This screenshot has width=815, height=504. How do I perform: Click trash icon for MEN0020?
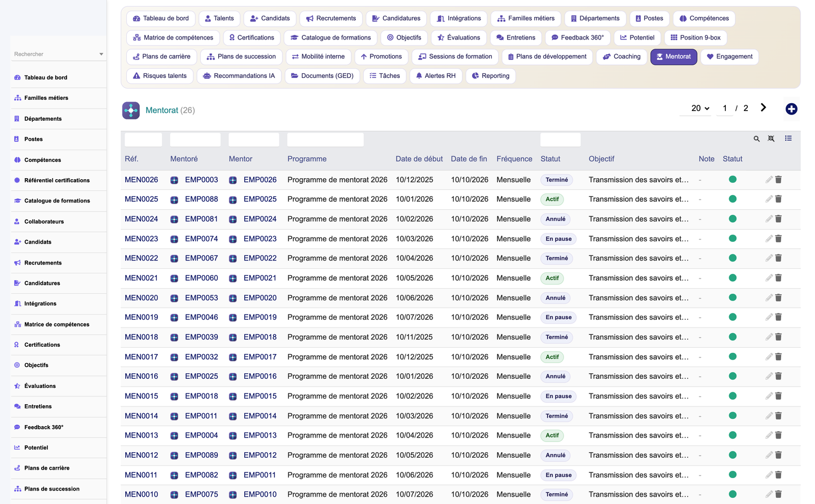778,298
